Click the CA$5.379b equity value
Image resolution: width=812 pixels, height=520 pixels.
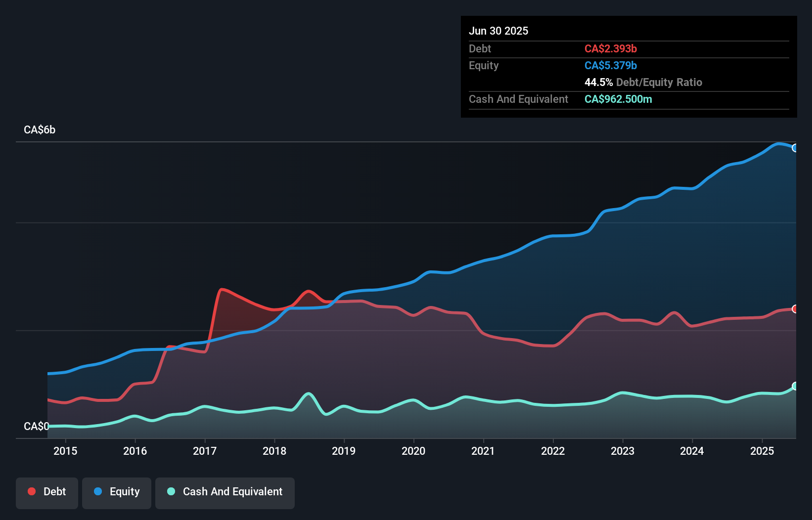tap(611, 65)
